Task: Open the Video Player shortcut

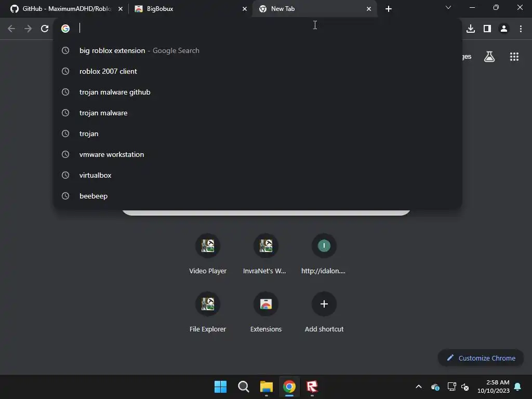Action: (x=208, y=254)
